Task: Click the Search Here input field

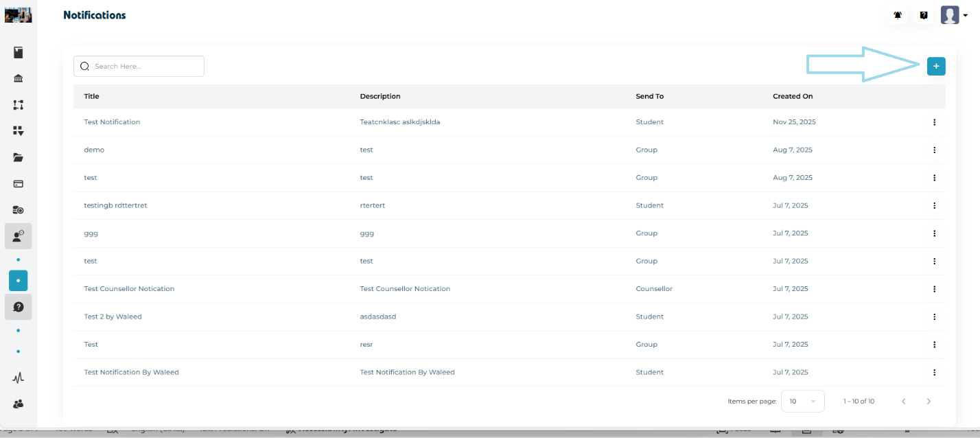Action: click(x=145, y=67)
